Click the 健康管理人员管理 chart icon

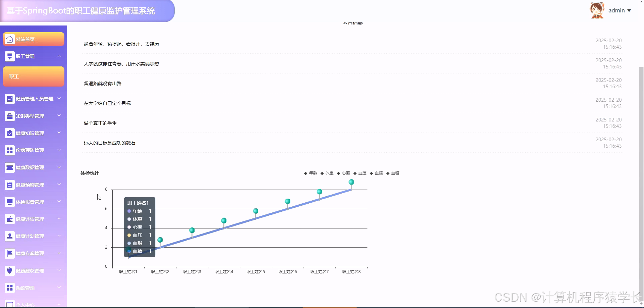click(x=10, y=99)
